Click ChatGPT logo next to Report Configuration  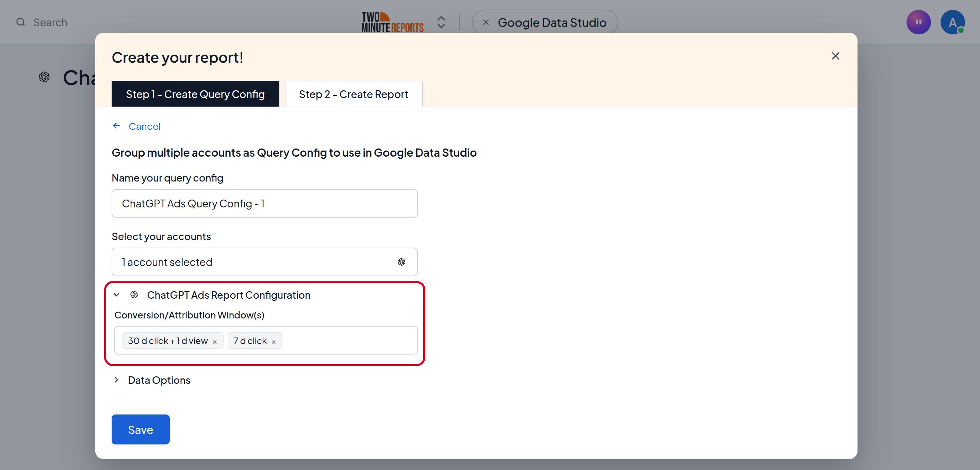134,295
